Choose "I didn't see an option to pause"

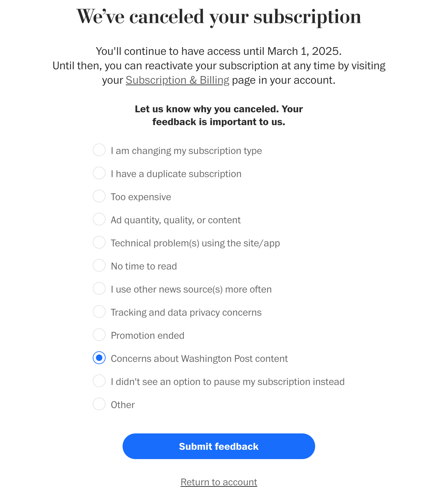coord(99,381)
